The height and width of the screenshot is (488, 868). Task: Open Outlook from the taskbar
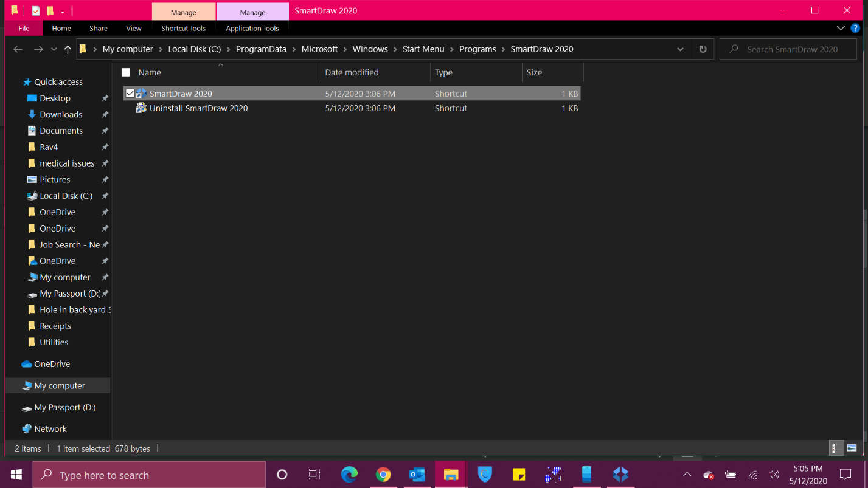click(417, 475)
